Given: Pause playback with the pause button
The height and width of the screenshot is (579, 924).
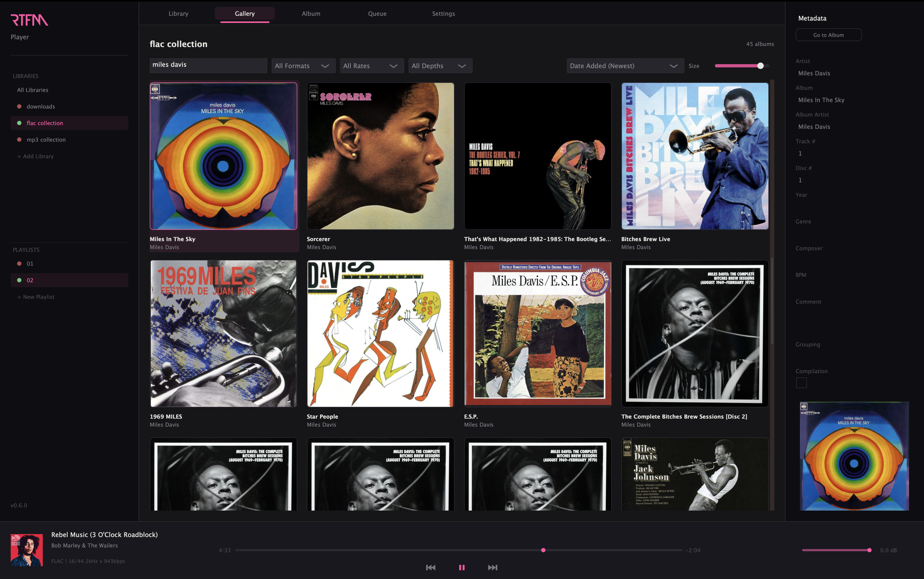Looking at the screenshot, I should (461, 568).
